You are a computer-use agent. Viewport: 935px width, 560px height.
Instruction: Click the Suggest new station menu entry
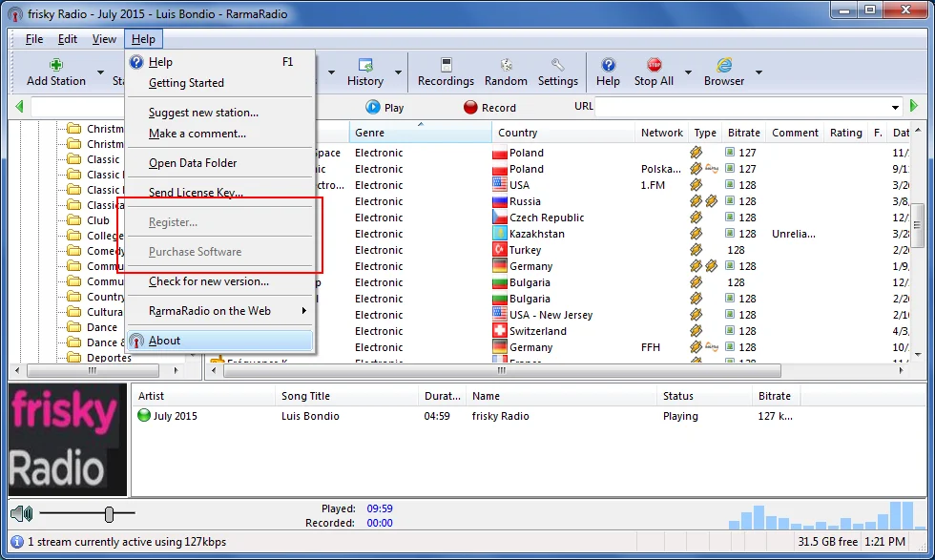click(203, 113)
